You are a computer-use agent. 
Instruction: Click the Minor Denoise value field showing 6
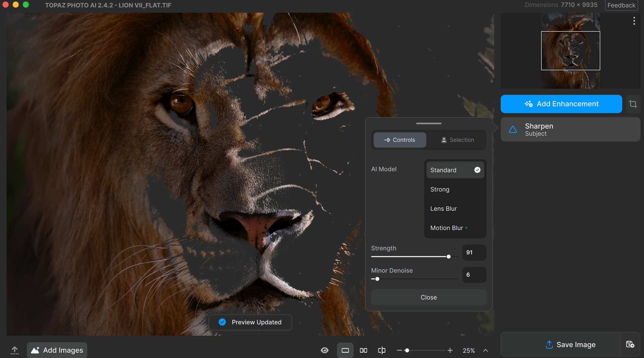point(474,275)
